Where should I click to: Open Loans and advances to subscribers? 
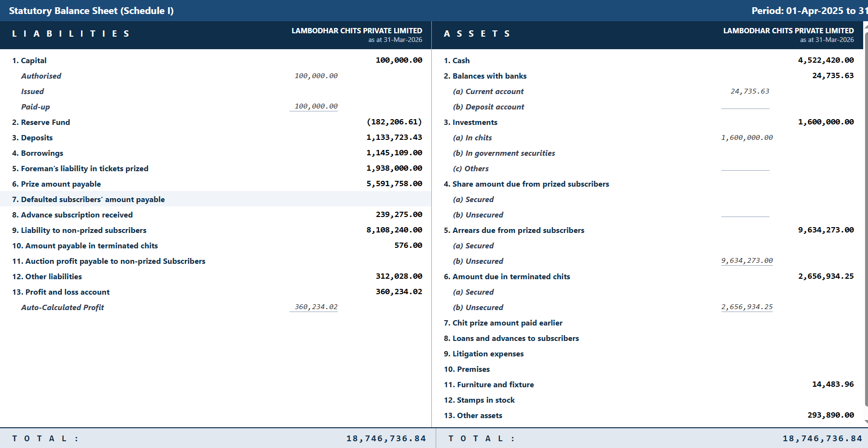point(648,338)
